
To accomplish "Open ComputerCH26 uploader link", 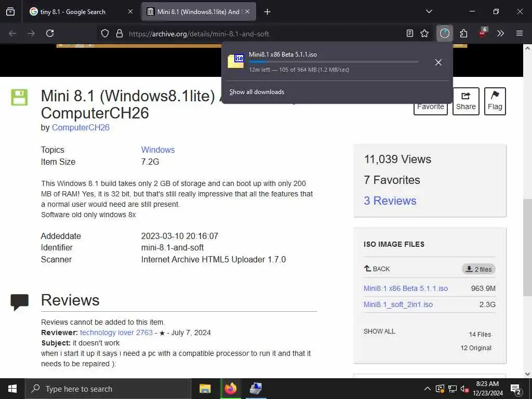I will coord(81,128).
